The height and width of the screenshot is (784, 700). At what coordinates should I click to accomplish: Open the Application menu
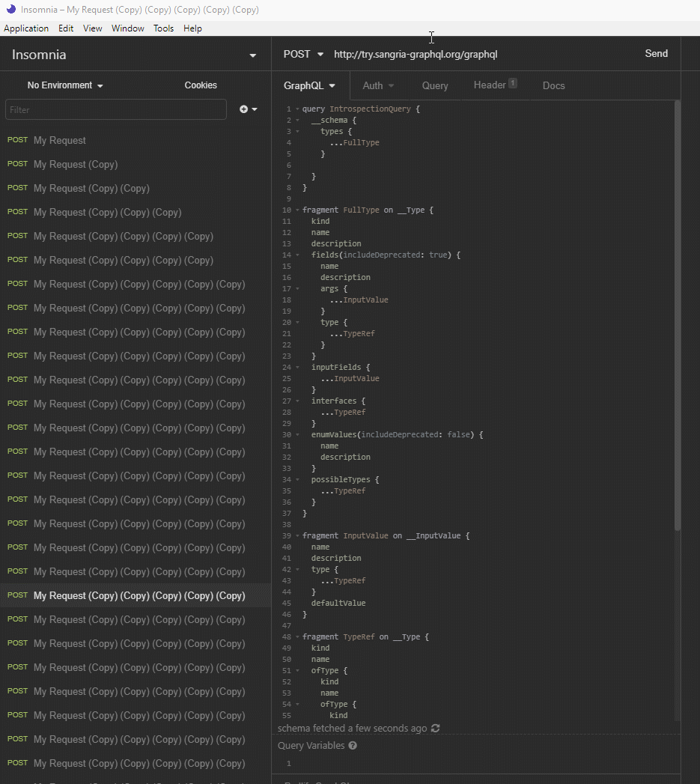tap(26, 28)
